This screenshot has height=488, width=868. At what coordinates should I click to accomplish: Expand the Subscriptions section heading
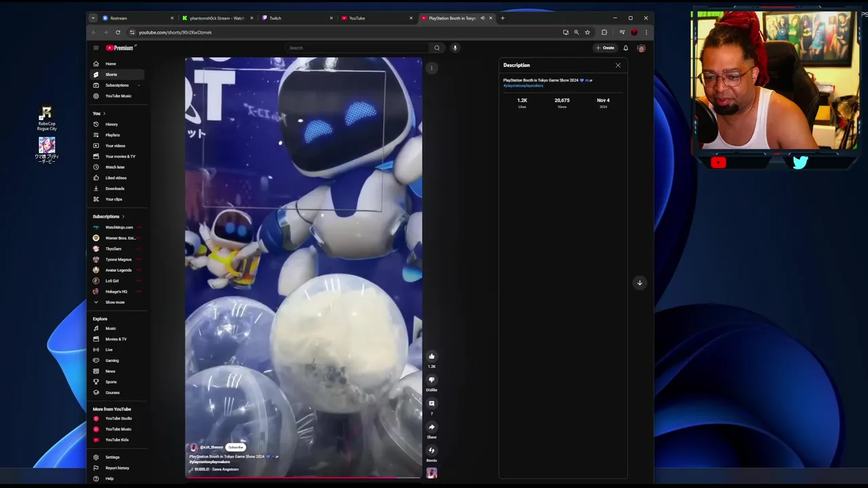pos(108,217)
